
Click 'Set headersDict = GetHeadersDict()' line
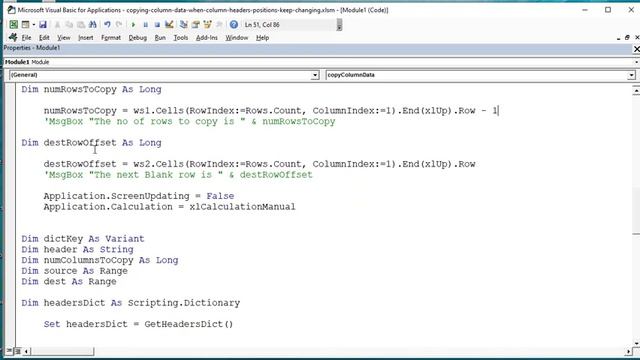click(x=138, y=324)
